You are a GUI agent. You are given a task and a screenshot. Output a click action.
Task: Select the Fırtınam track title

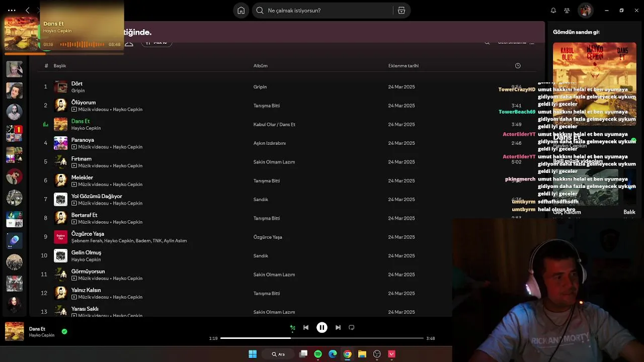pyautogui.click(x=82, y=159)
